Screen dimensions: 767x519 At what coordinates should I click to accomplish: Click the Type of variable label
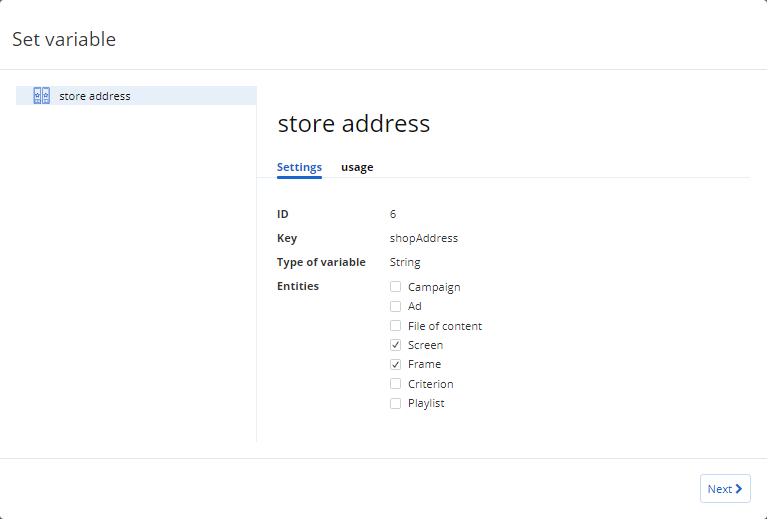coord(321,262)
